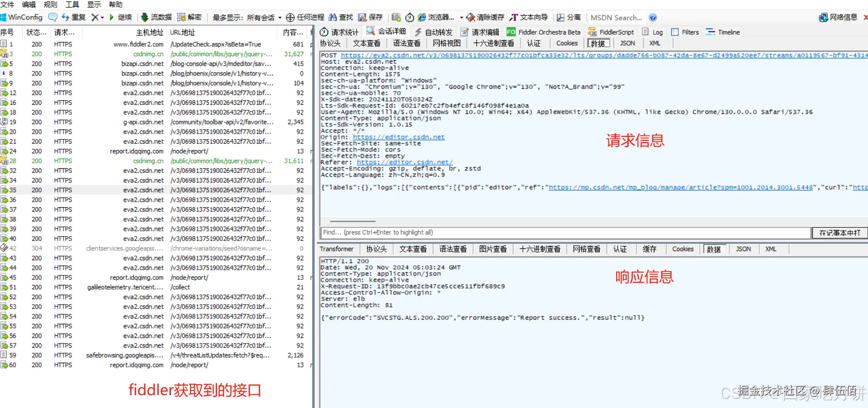Viewport: 868px width, 408px height.
Task: Select session 59 safebrowsing.googleapis
Action: pos(155,355)
